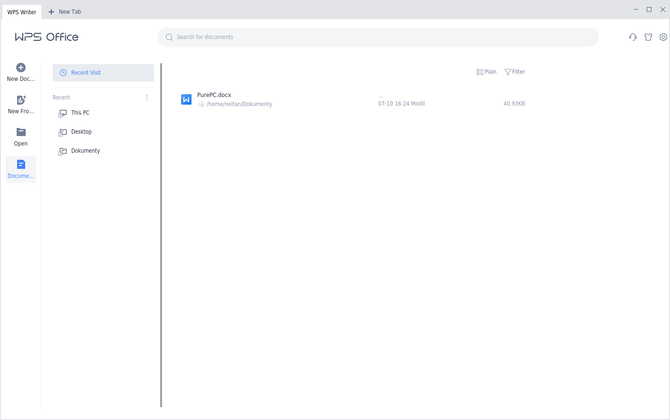670x420 pixels.
Task: Select the Documents sidebar item
Action: pos(21,169)
